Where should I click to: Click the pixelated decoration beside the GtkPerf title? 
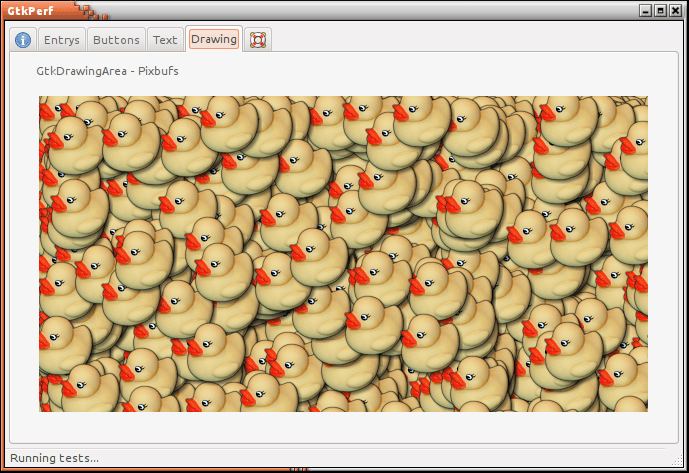click(x=85, y=10)
